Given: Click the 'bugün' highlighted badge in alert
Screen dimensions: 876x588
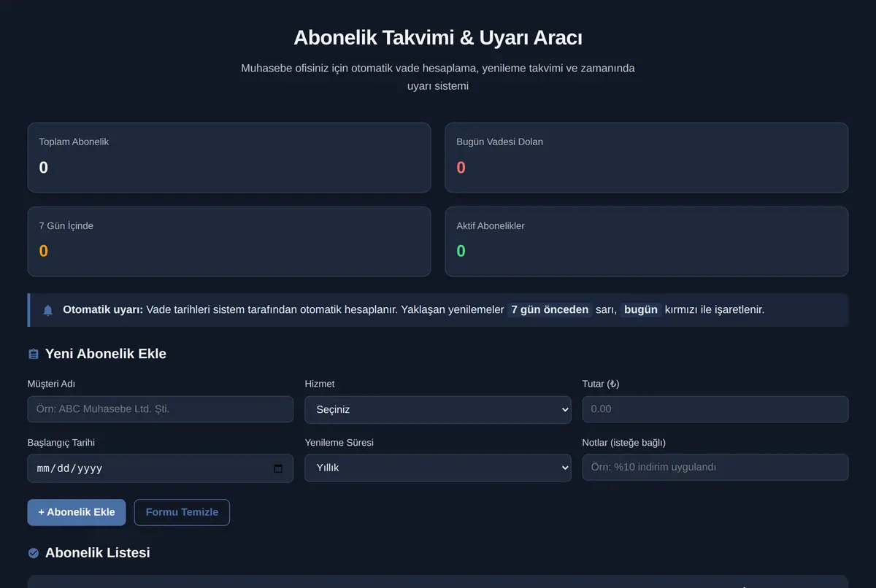Looking at the screenshot, I should click(641, 310).
